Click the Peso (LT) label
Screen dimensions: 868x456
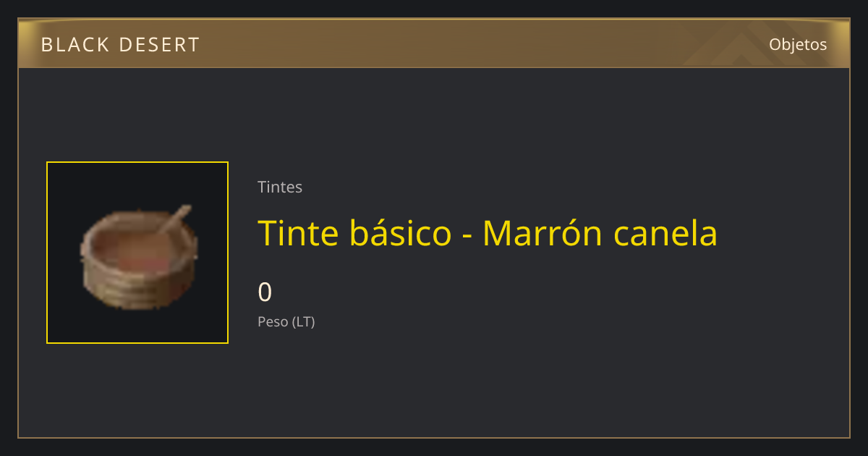(x=286, y=321)
